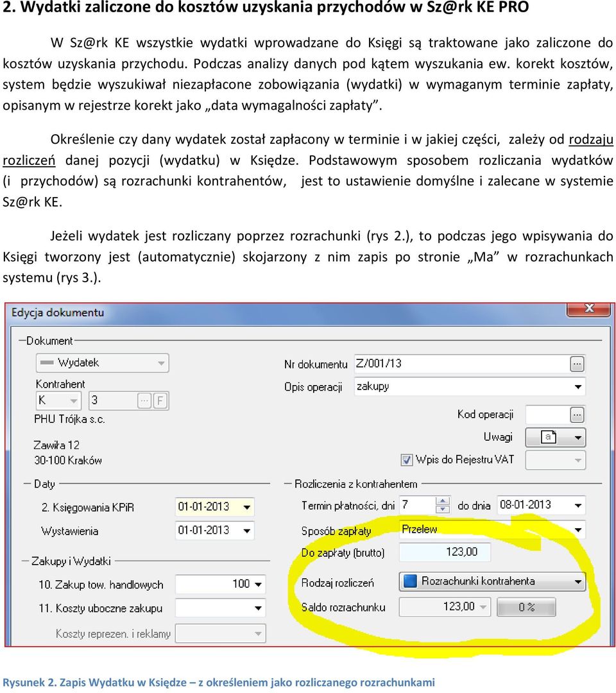Click the 'Rozliczenia z kontrahentem' group label
Screen dimensions: 616x693
pos(355,484)
